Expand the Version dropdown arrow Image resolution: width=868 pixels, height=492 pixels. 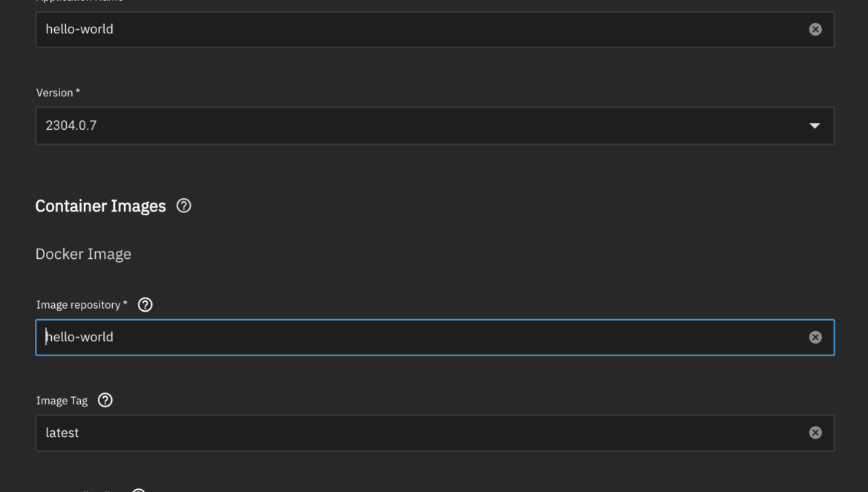point(815,125)
